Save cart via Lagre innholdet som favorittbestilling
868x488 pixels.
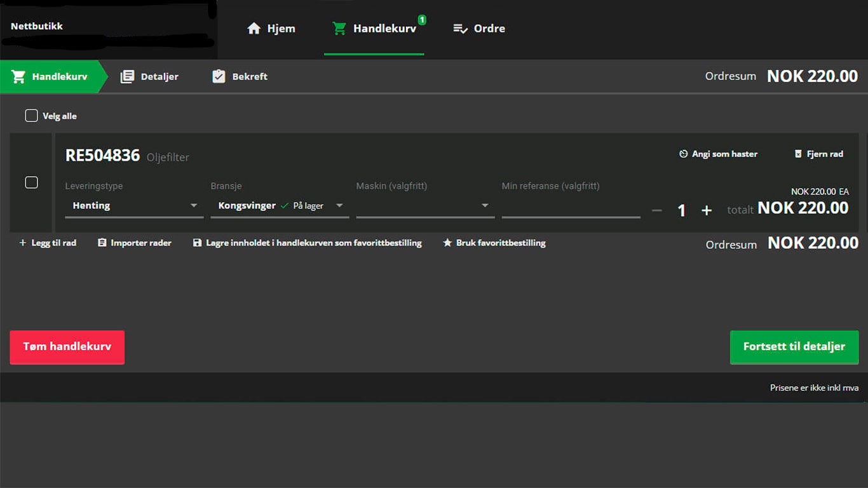(308, 243)
